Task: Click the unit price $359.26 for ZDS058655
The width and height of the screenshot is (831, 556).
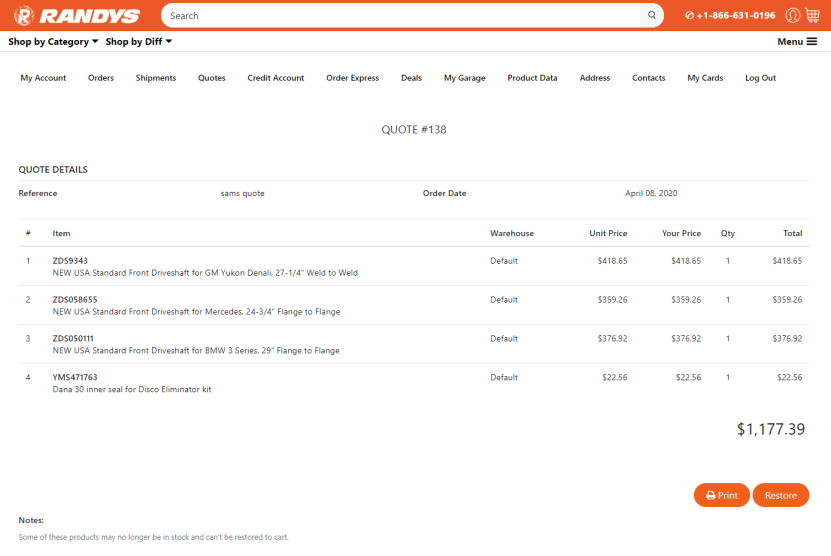Action: [x=612, y=299]
